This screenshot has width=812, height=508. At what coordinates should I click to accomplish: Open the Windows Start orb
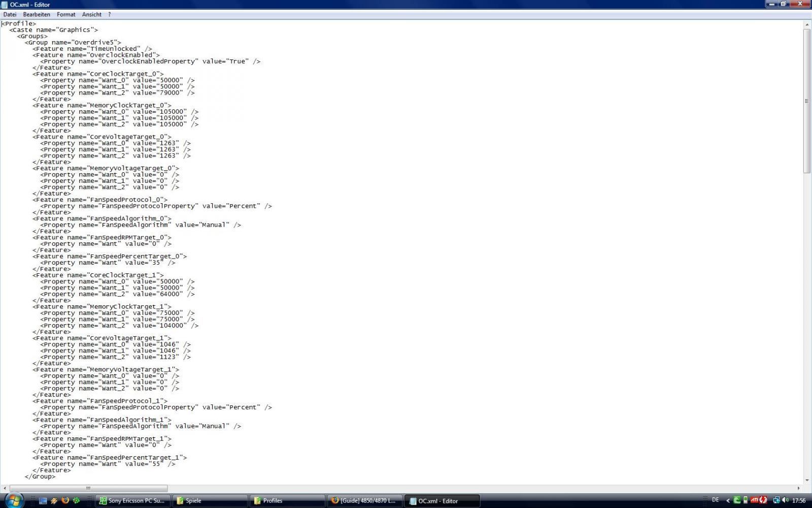click(14, 500)
